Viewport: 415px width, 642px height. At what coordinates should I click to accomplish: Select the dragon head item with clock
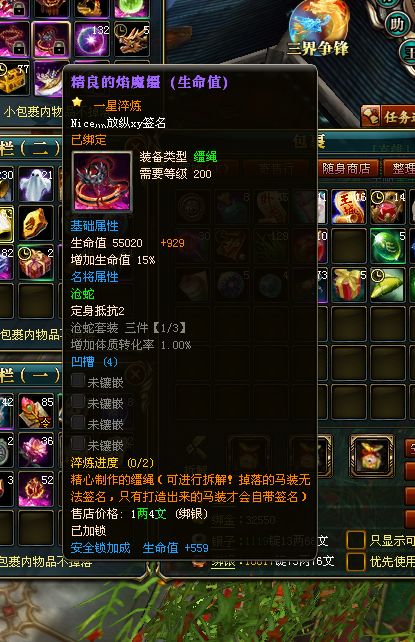131,39
